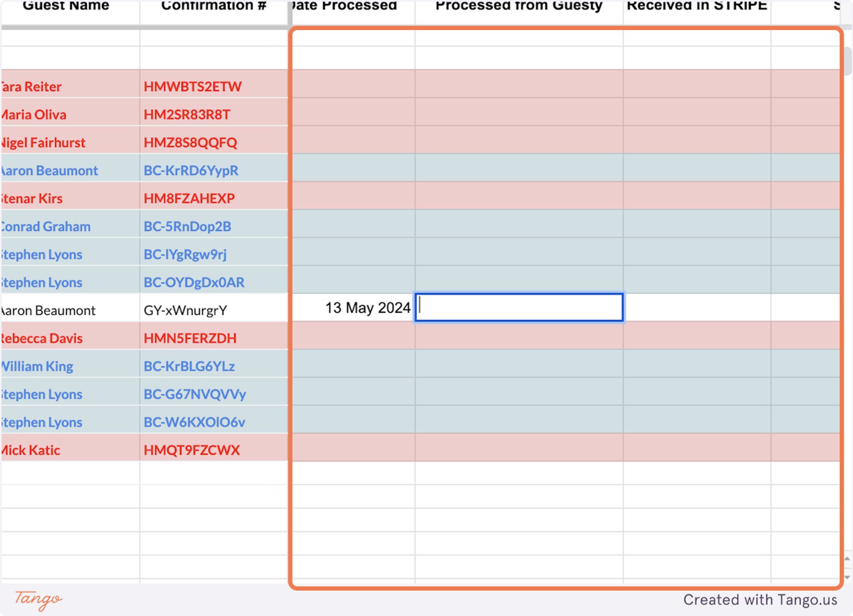This screenshot has width=853, height=616.
Task: Select the Received in STRIPE column header
Action: (x=696, y=6)
